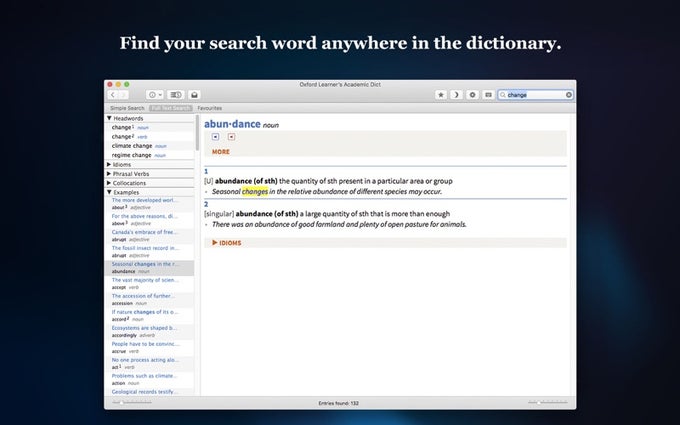Viewport: 680px width, 425px height.
Task: Click the highlighted word 'changes' in definition
Action: (255, 192)
